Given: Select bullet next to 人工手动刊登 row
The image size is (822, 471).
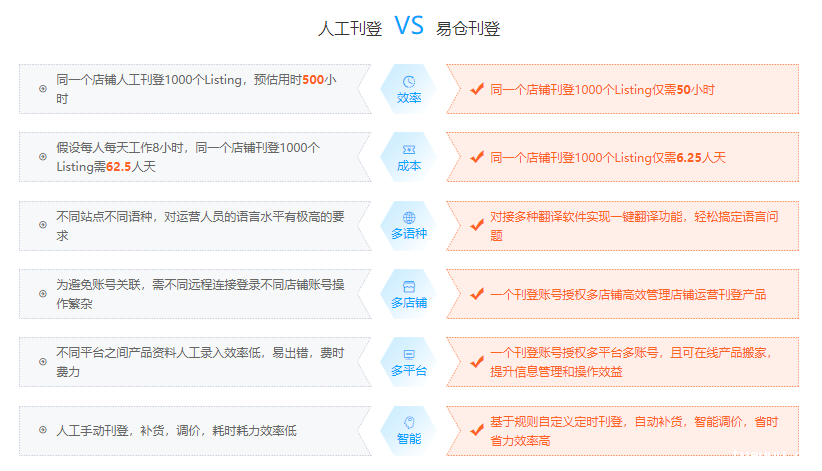Looking at the screenshot, I should pyautogui.click(x=43, y=430).
